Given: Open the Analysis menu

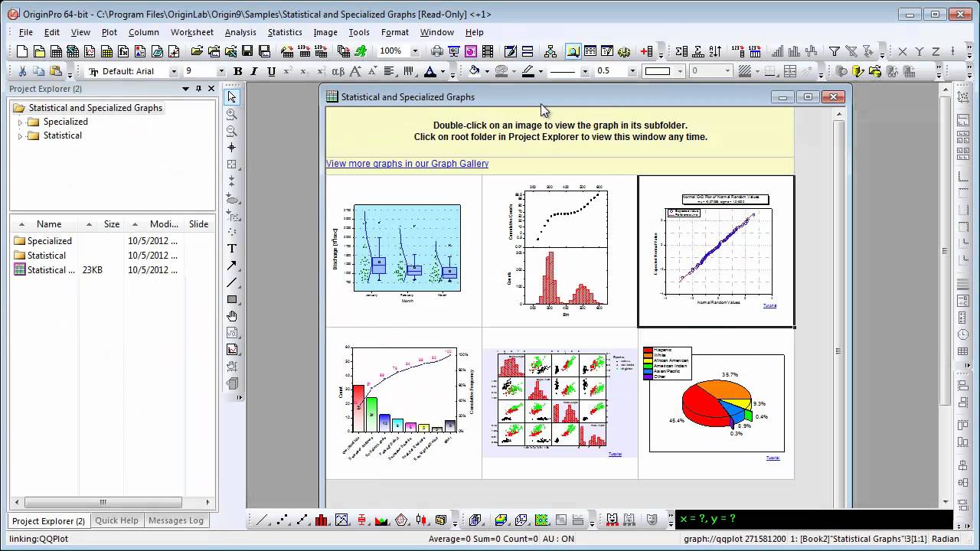Looking at the screenshot, I should tap(240, 32).
